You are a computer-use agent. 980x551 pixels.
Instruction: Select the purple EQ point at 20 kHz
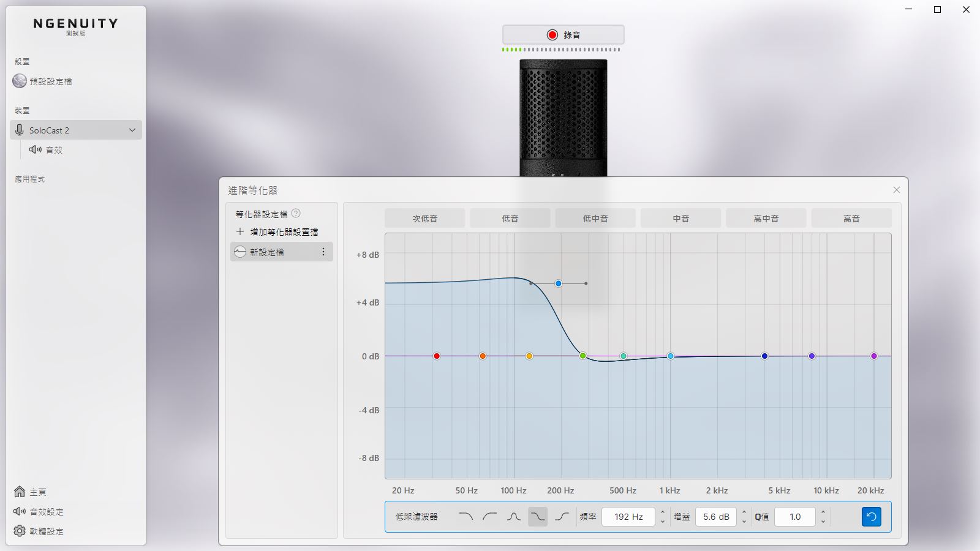click(x=874, y=356)
